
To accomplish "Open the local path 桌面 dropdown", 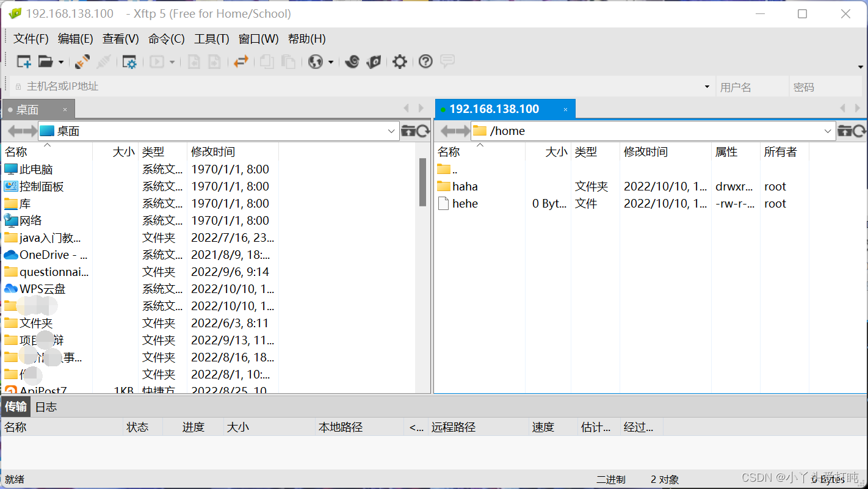I will point(391,131).
